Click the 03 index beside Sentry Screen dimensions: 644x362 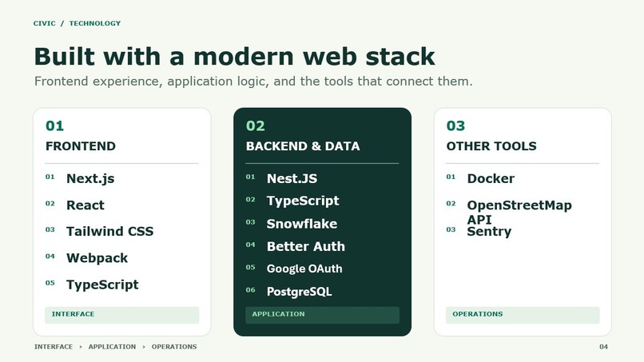tap(451, 229)
